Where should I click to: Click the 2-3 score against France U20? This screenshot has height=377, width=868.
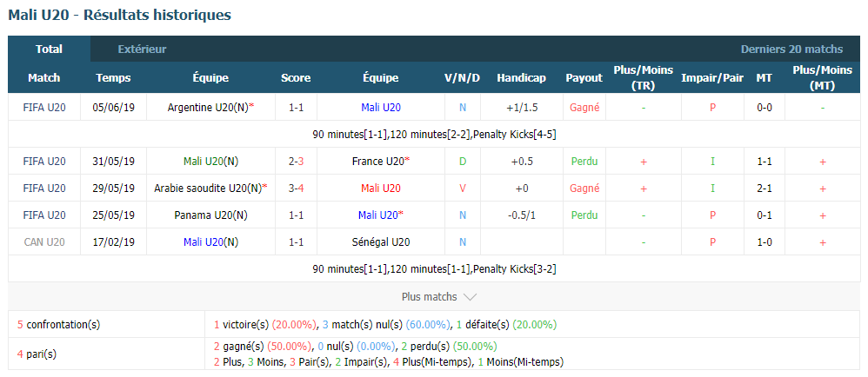point(297,162)
